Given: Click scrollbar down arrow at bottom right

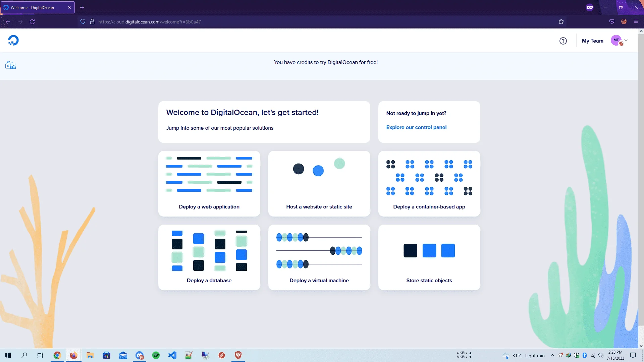Looking at the screenshot, I should [x=641, y=346].
